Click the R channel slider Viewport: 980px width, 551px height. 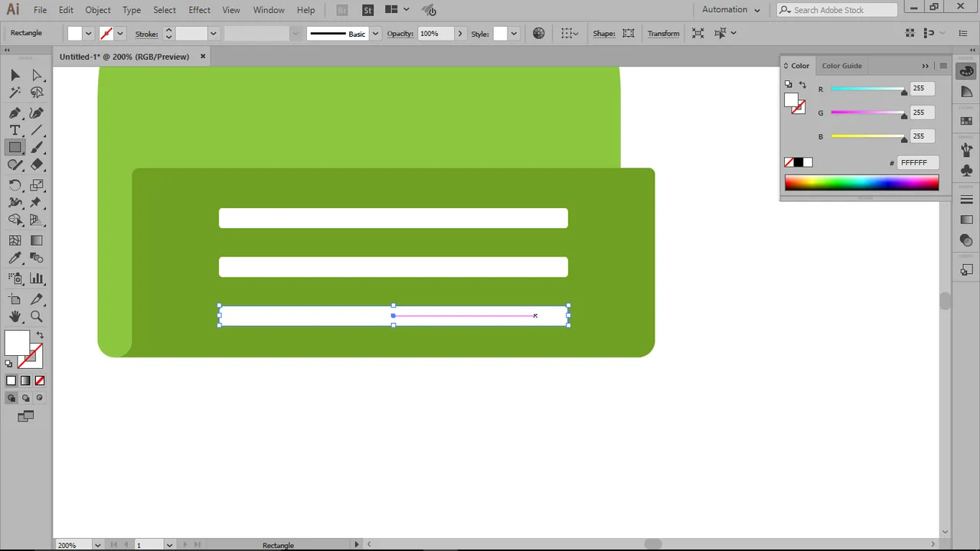[867, 90]
